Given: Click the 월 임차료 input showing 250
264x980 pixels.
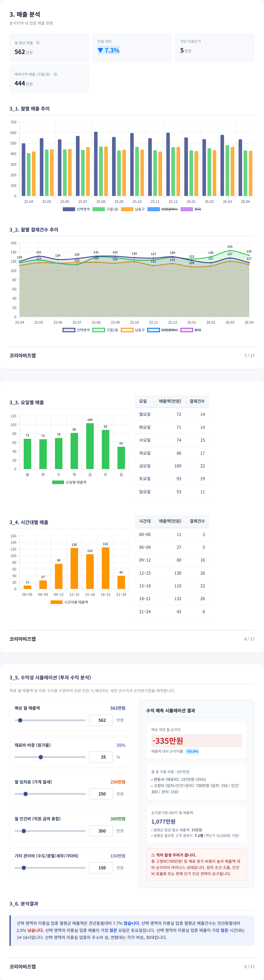Looking at the screenshot, I should tap(101, 794).
